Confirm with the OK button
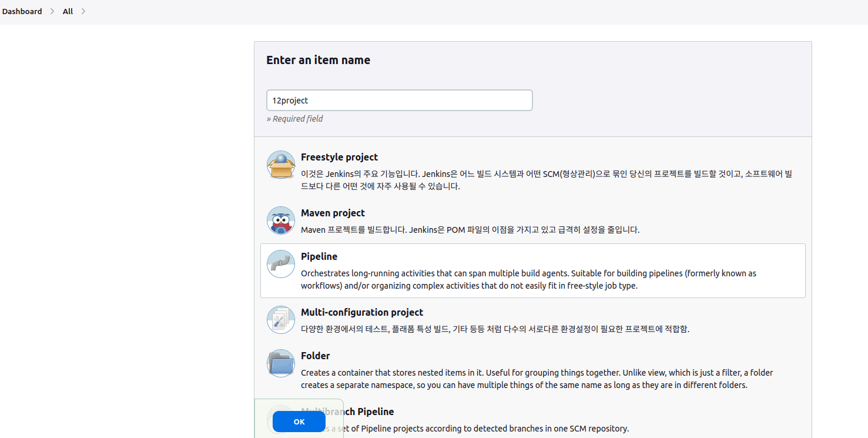The width and height of the screenshot is (868, 438). (299, 422)
